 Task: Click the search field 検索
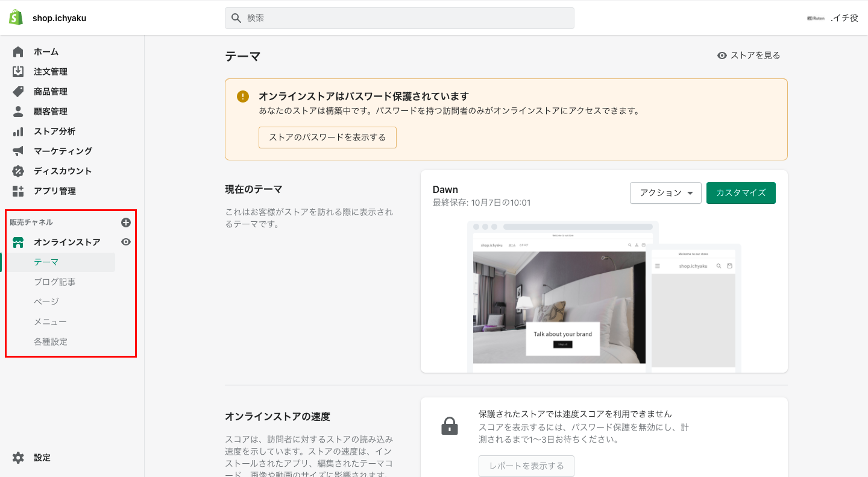[x=400, y=18]
